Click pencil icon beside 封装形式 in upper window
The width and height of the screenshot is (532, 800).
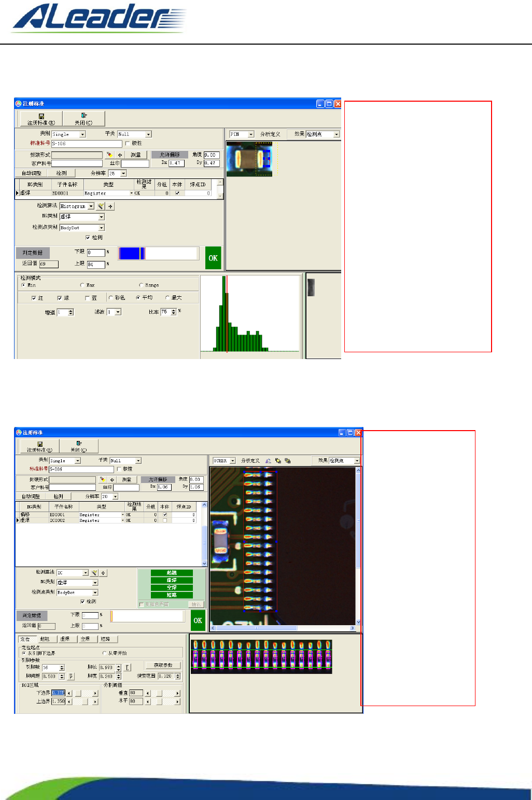pos(109,155)
